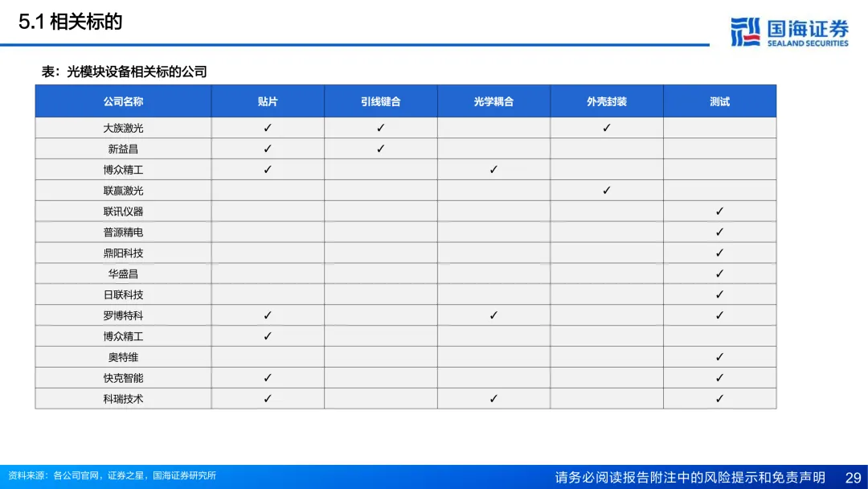Select 罗博特科 checkmark under 测试
The height and width of the screenshot is (489, 868).
pyautogui.click(x=719, y=315)
